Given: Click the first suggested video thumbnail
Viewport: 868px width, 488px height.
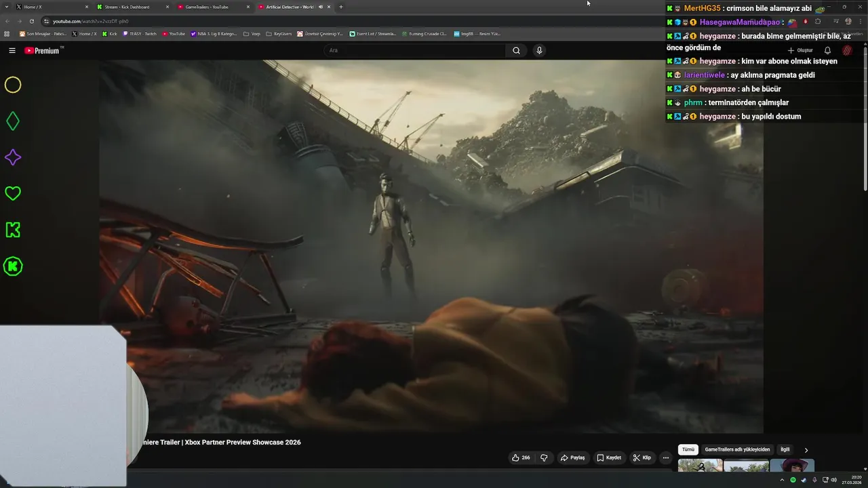Looking at the screenshot, I should (701, 466).
